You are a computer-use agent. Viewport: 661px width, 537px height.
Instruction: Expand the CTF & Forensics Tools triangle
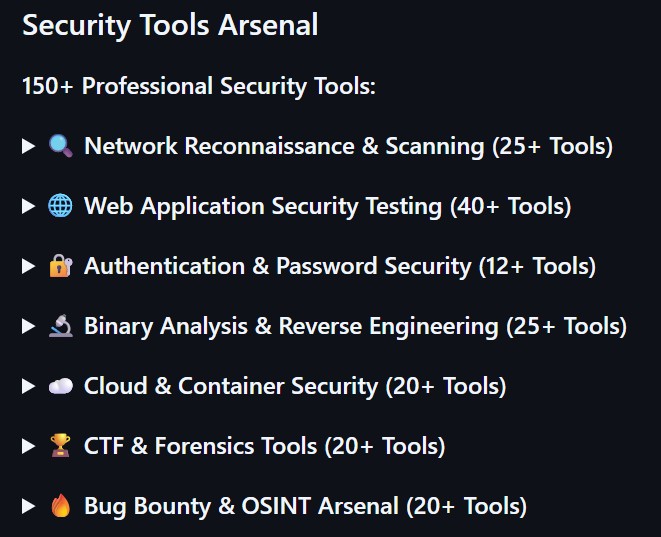[28, 447]
